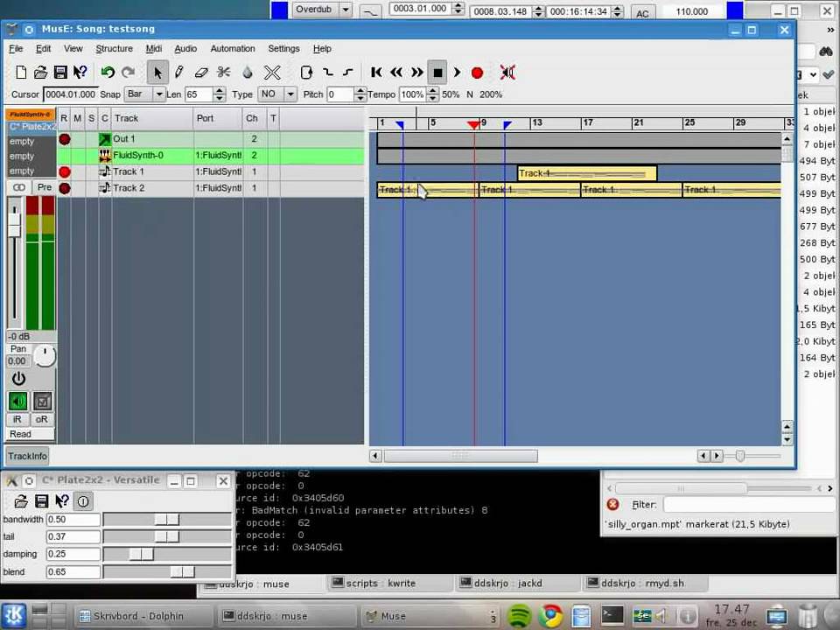This screenshot has height=630, width=840.
Task: Increase the Pitch value stepper
Action: coord(360,90)
